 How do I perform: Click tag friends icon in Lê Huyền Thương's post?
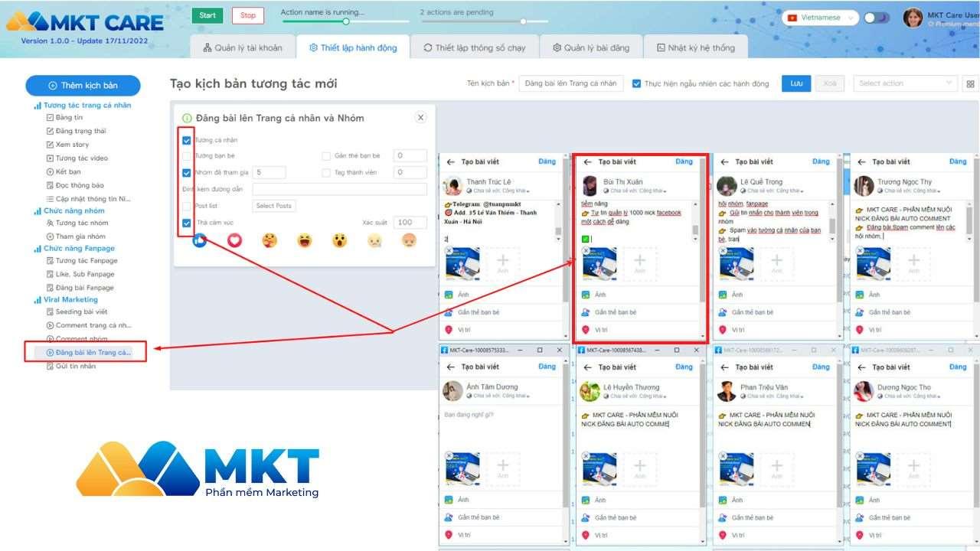pos(586,517)
